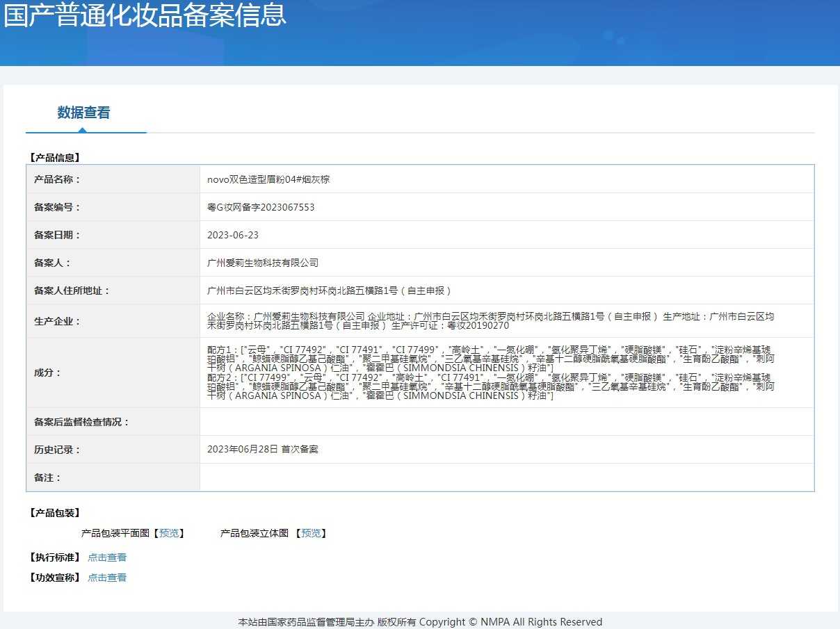
Task: Click the 产品包装平面图 label
Action: tap(115, 533)
